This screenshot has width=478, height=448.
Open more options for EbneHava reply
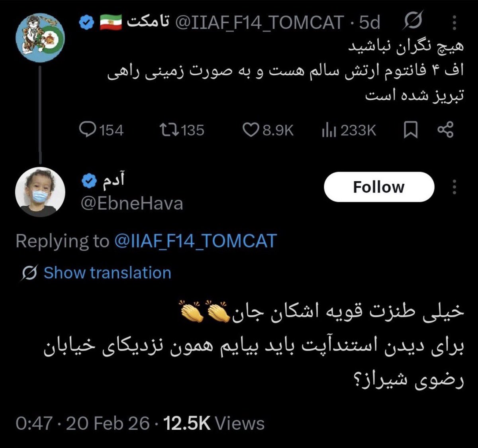pyautogui.click(x=454, y=187)
